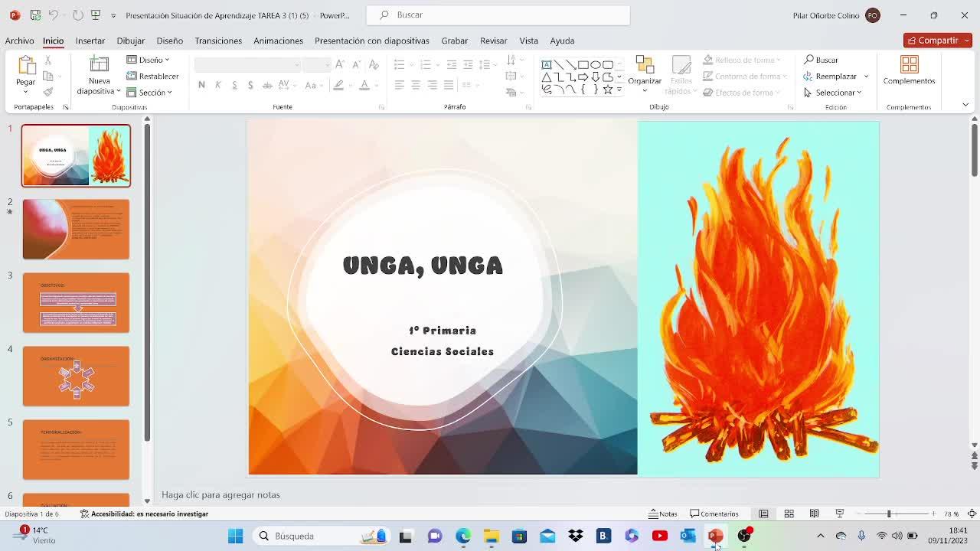Open the Organizar arrange tool
Image resolution: width=980 pixels, height=551 pixels.
pyautogui.click(x=645, y=70)
